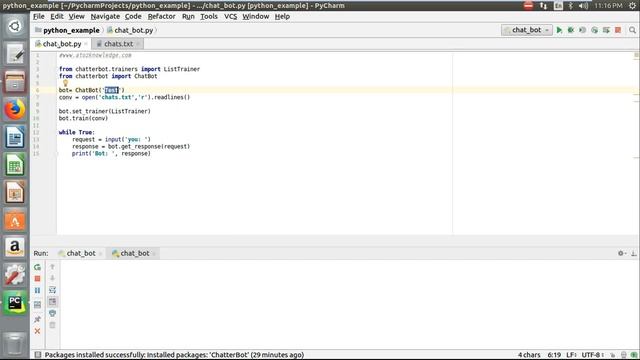Open the system session gear menu

click(632, 5)
